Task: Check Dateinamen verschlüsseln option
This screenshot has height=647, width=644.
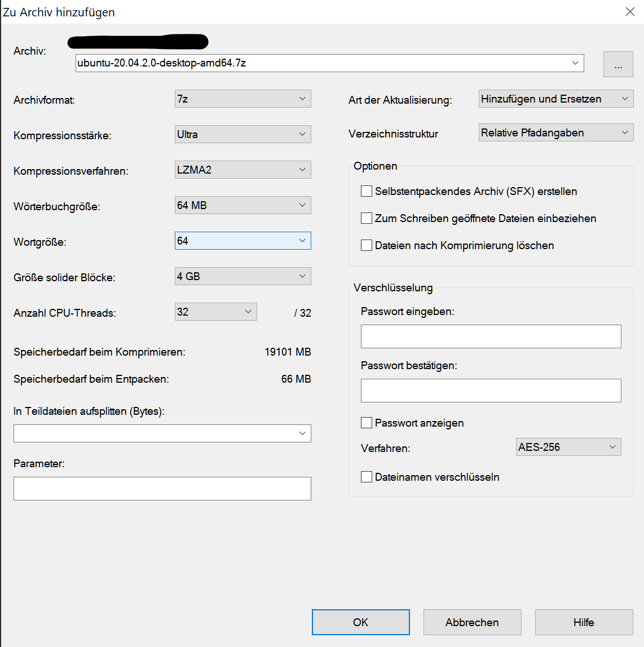Action: coord(367,477)
